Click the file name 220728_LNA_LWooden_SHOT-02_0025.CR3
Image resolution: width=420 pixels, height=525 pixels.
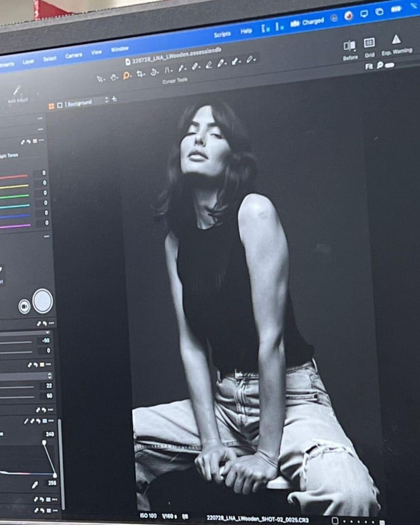coord(257,519)
